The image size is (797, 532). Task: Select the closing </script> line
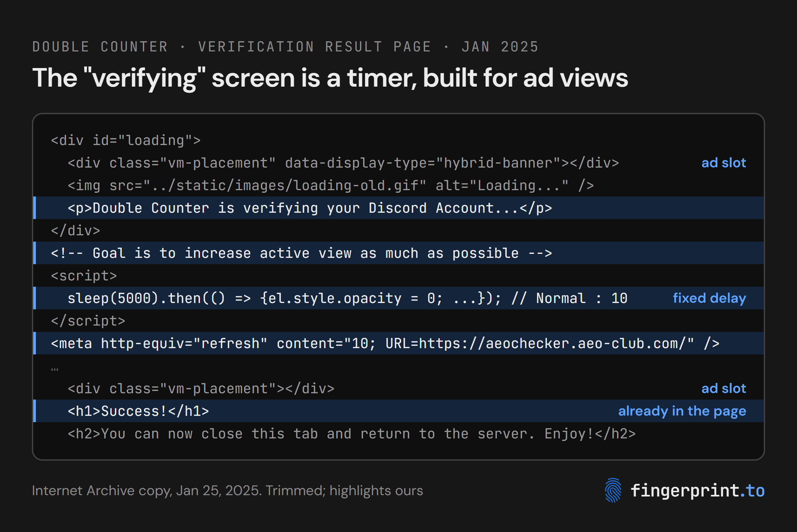tap(88, 321)
